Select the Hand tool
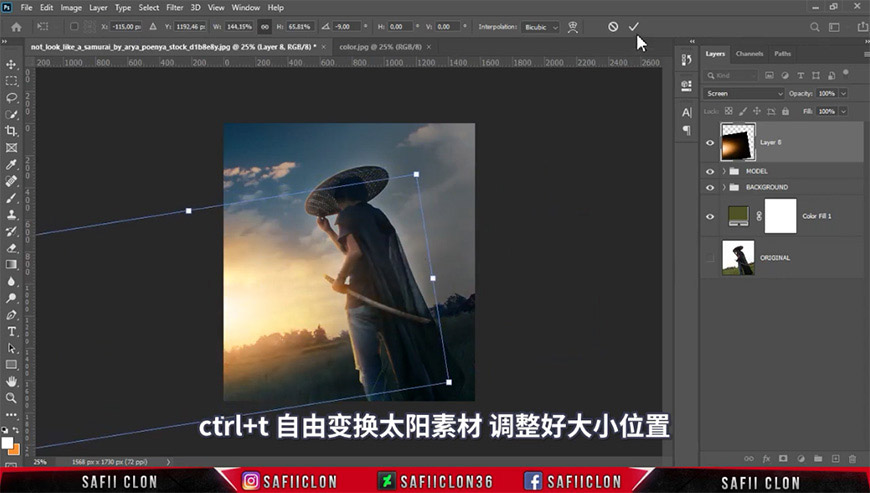 coord(11,381)
